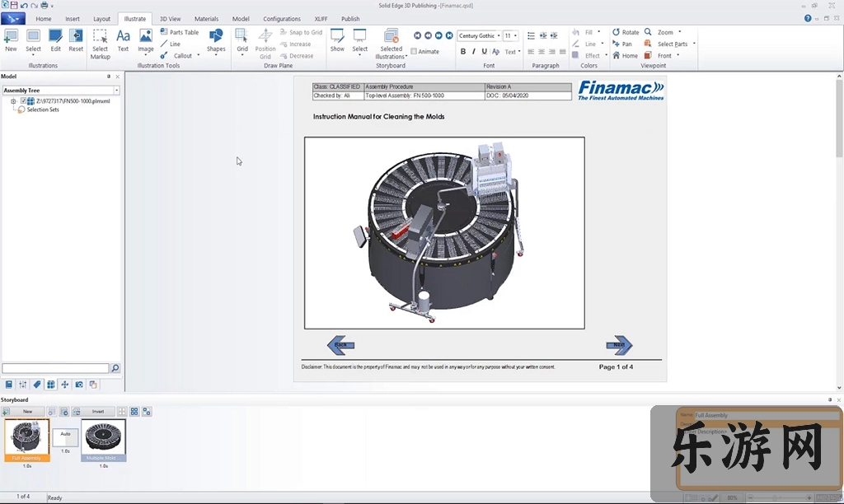The image size is (844, 504).
Task: Select the Full Assembly storyboard thumbnail
Action: coord(27,440)
